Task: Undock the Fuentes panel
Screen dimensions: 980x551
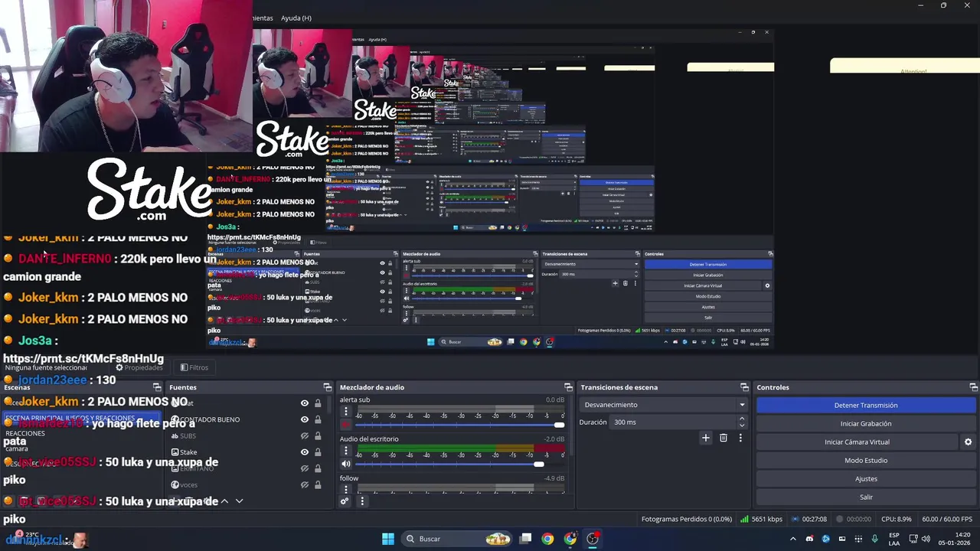Action: (x=327, y=387)
